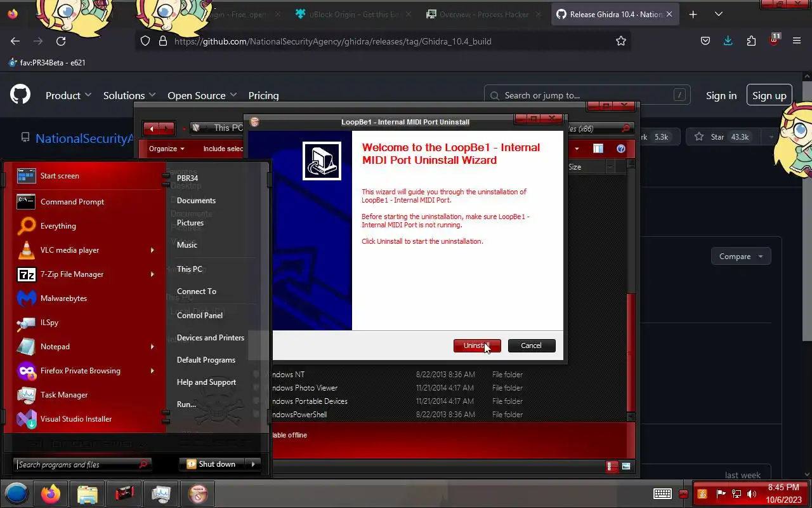This screenshot has width=812, height=508.
Task: Click the Firefox taskbar icon
Action: tap(51, 493)
